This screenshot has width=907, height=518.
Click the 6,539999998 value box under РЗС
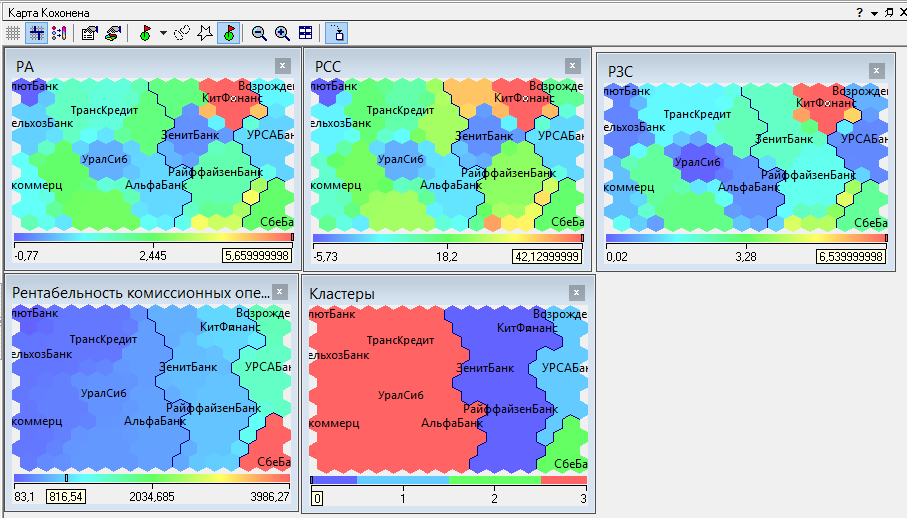(851, 257)
